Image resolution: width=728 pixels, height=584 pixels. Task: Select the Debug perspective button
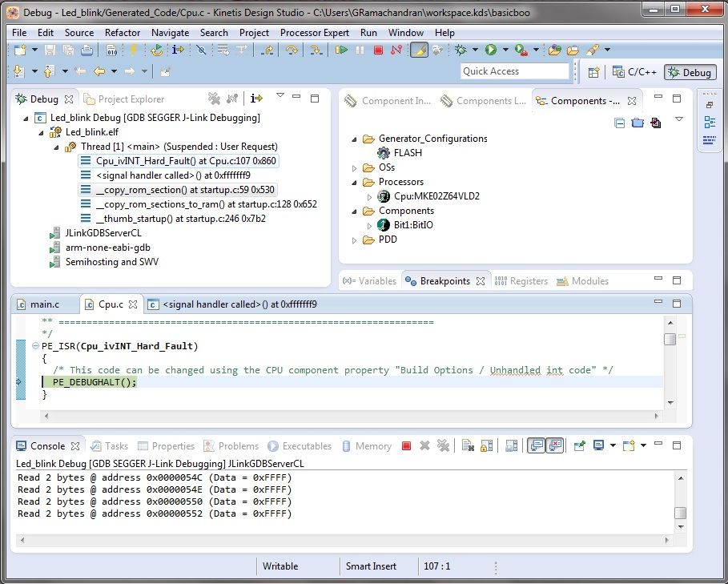(x=690, y=72)
